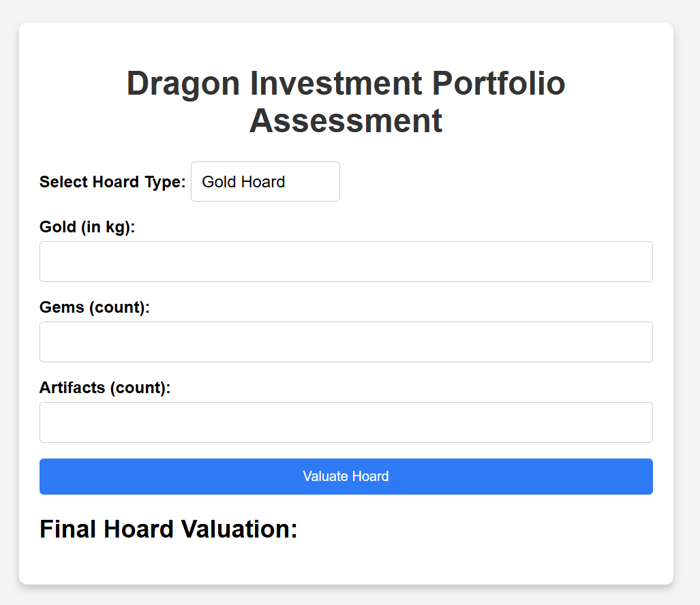Screen dimensions: 700x605
Task: Click the 'Select Hoard Type:' label
Action: click(x=112, y=182)
